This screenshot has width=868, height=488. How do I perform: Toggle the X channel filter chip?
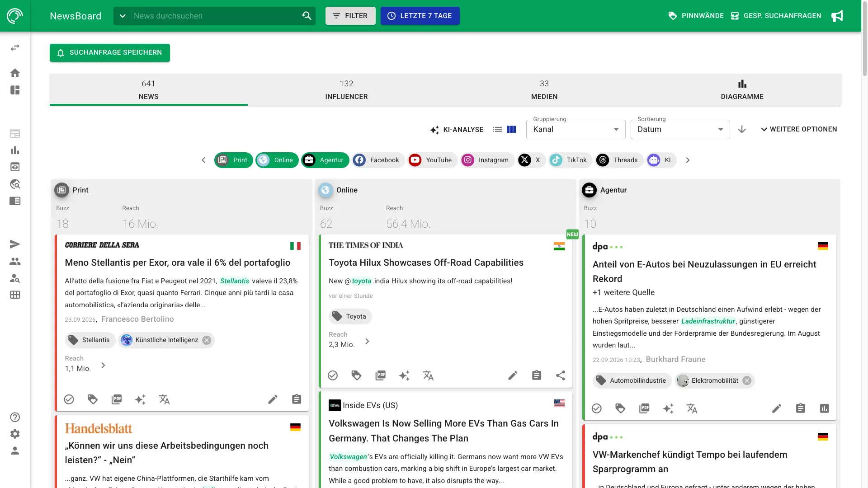[531, 160]
